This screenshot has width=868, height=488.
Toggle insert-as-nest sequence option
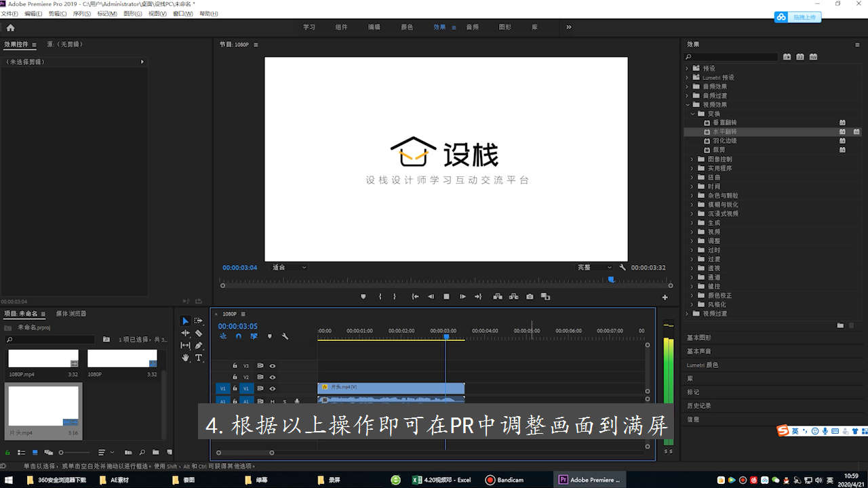[x=223, y=336]
